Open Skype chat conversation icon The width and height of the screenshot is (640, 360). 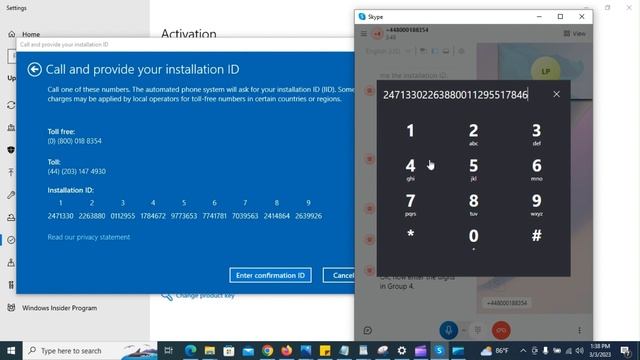[x=367, y=330]
